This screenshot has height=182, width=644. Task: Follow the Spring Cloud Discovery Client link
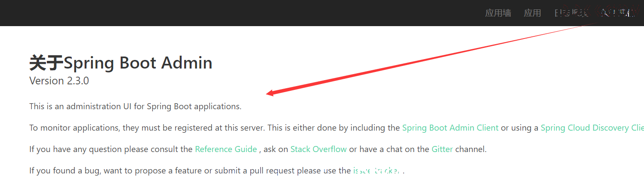pos(592,128)
